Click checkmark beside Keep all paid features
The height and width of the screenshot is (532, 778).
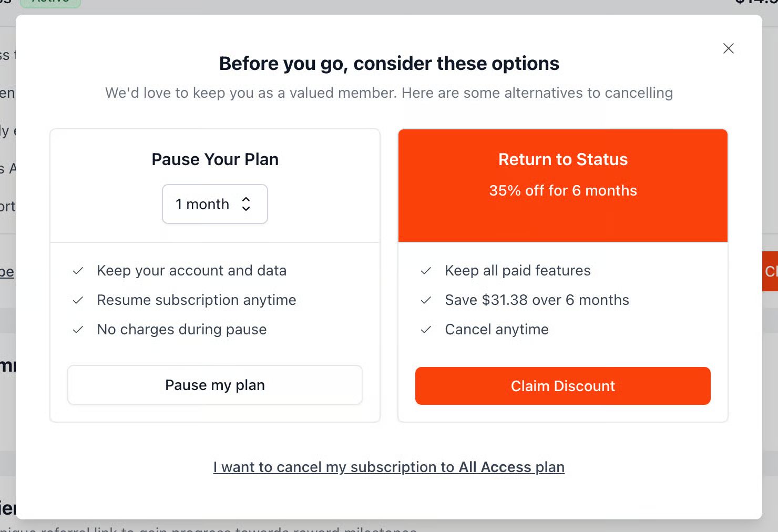tap(426, 271)
